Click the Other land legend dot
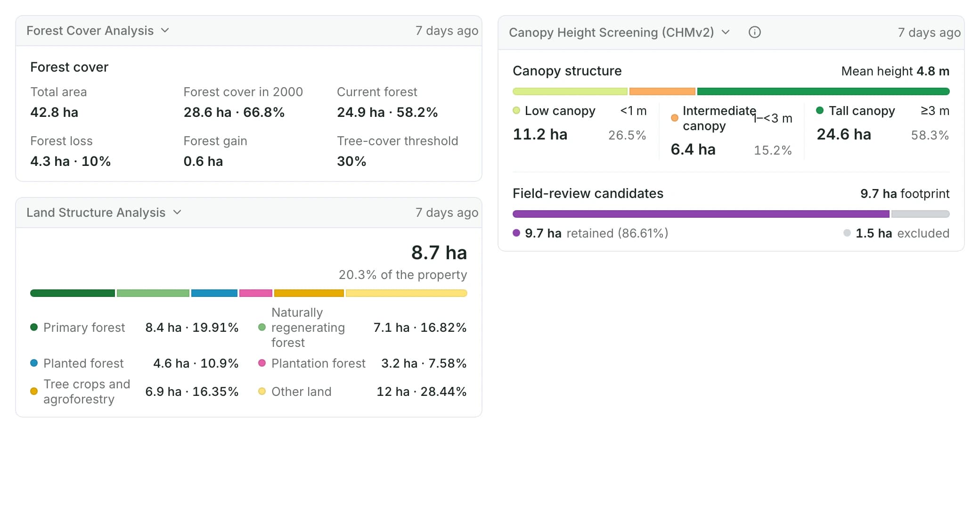Viewport: 980px width, 509px height. [262, 391]
